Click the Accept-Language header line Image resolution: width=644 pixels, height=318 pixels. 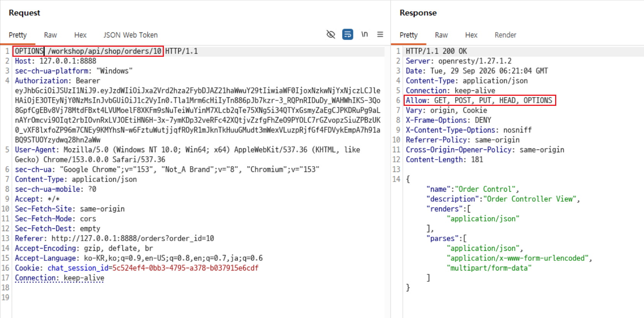(x=139, y=258)
